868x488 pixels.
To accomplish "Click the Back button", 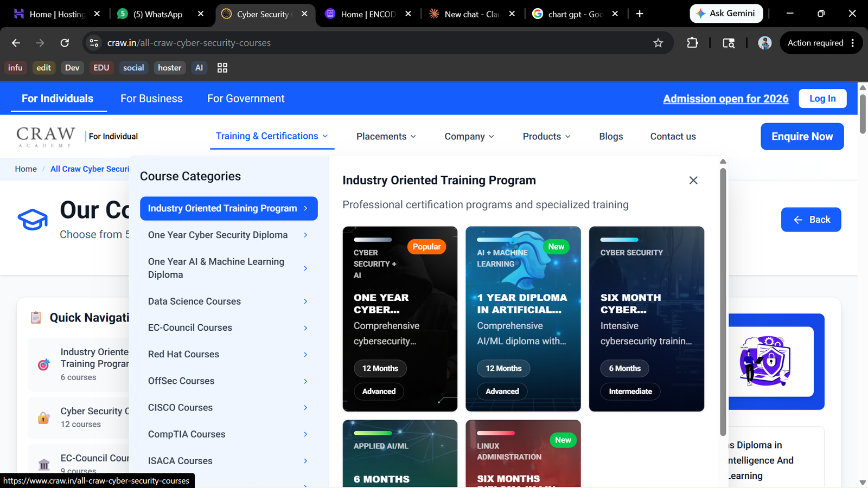I will [811, 220].
